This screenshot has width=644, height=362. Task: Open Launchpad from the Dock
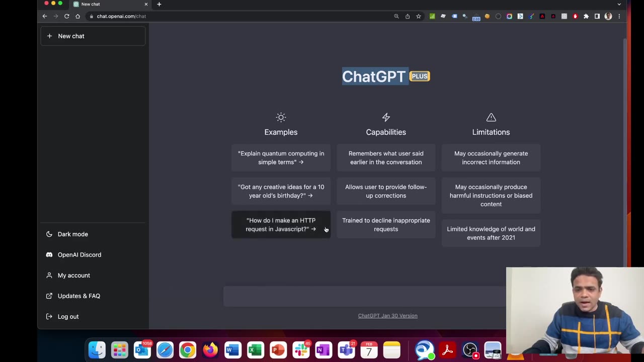pos(119,350)
